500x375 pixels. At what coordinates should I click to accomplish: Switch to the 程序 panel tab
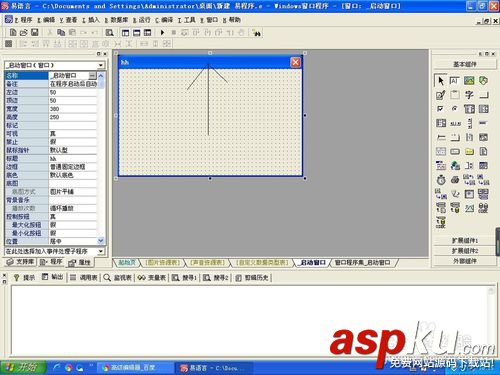[x=51, y=262]
